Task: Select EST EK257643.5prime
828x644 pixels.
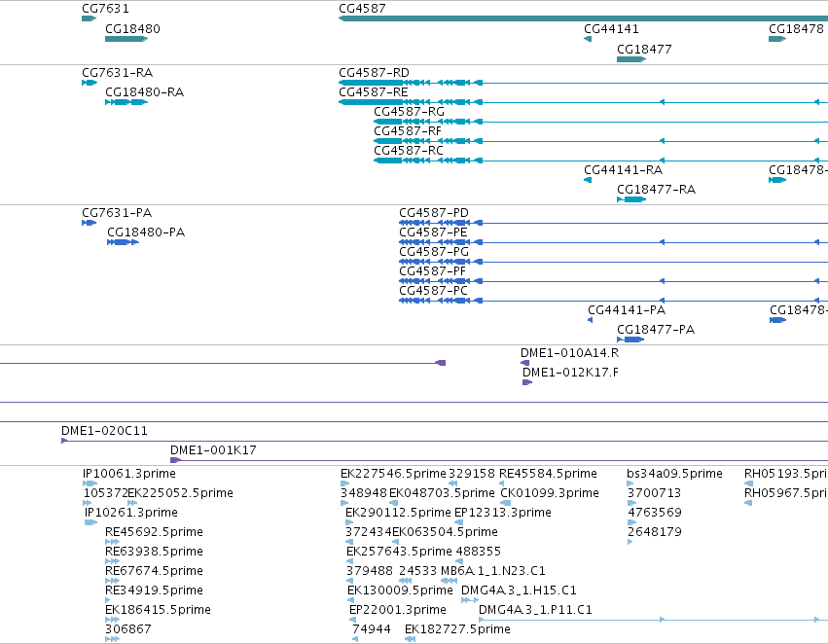Action: [x=399, y=552]
